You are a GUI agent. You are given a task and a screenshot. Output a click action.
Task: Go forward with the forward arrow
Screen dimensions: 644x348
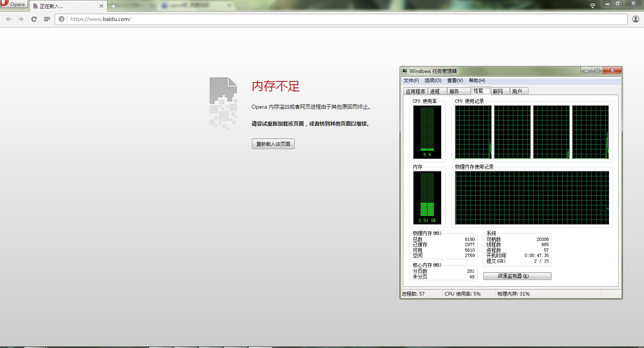point(21,19)
